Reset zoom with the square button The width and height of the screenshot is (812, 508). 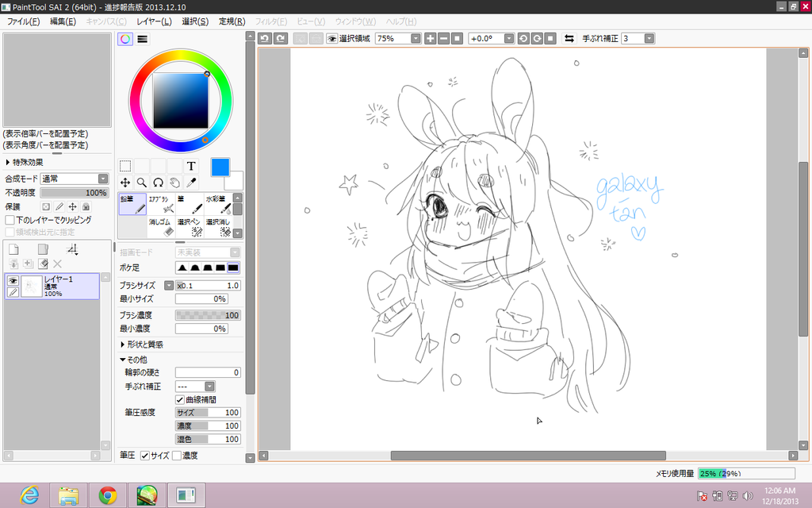pyautogui.click(x=457, y=38)
